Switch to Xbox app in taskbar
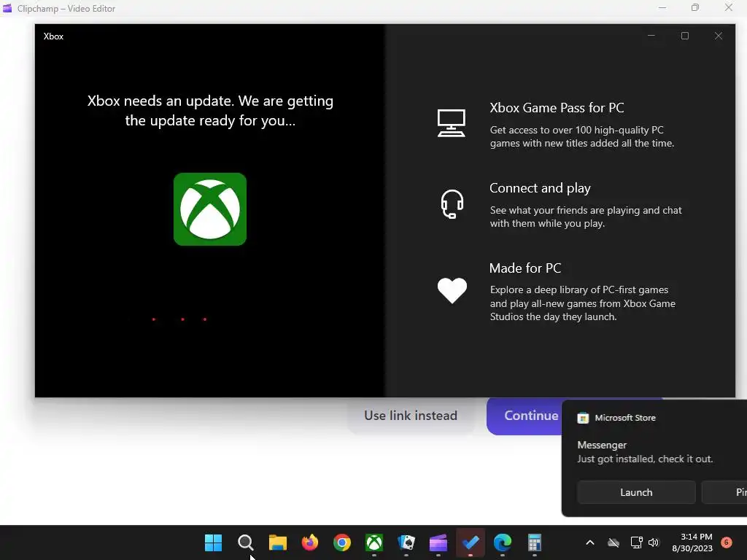 click(x=374, y=542)
